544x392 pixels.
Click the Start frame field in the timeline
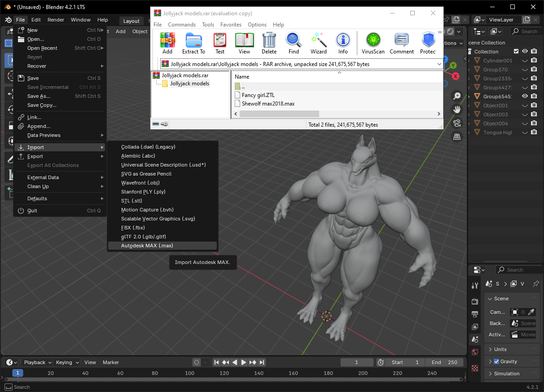coord(405,362)
